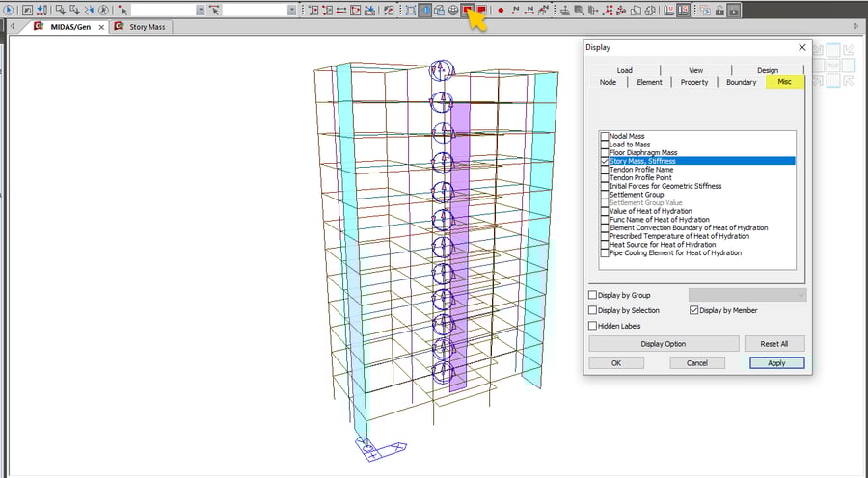Click the Display Option button

tap(664, 344)
